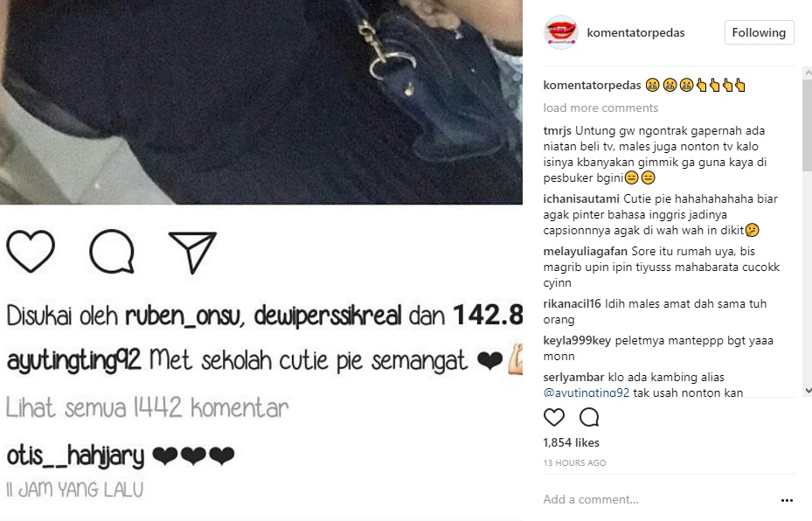This screenshot has height=521, width=812.
Task: Click the large speech bubble comment icon
Action: click(112, 252)
